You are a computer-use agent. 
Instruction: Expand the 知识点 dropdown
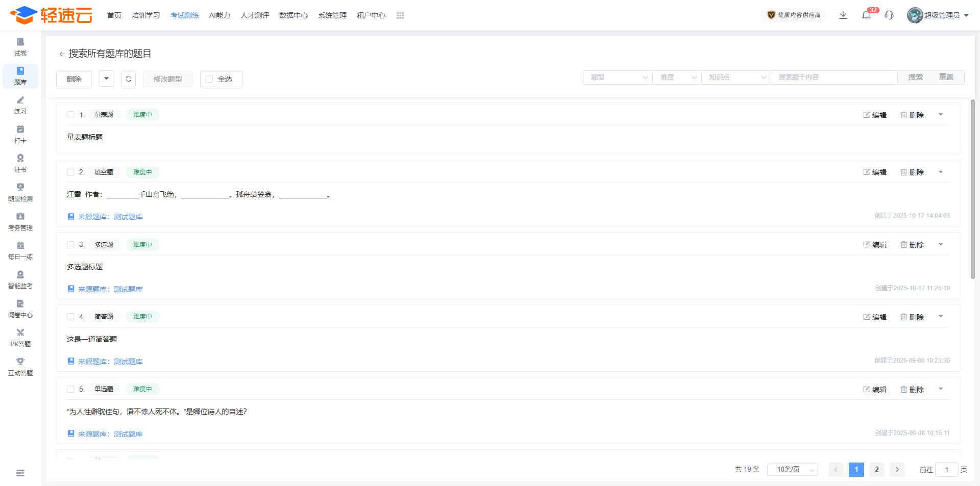point(736,78)
